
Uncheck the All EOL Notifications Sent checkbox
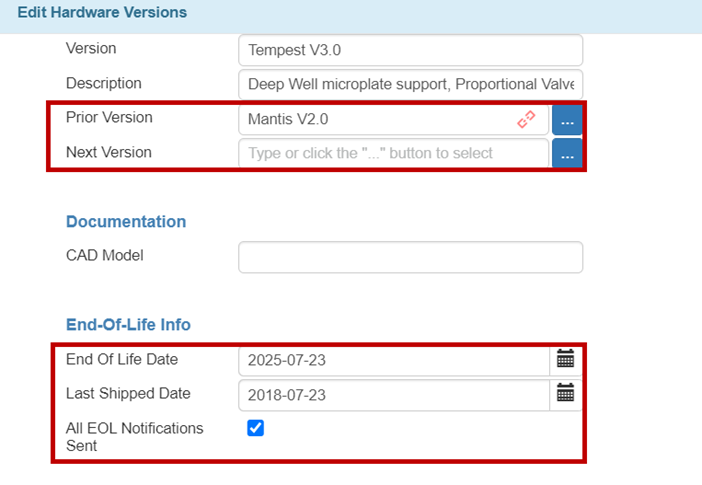tap(255, 428)
